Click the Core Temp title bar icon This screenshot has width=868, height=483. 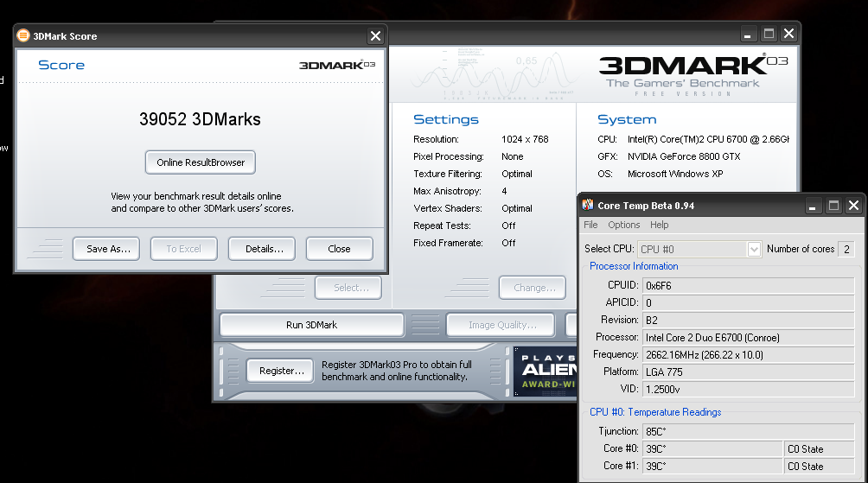pos(587,206)
